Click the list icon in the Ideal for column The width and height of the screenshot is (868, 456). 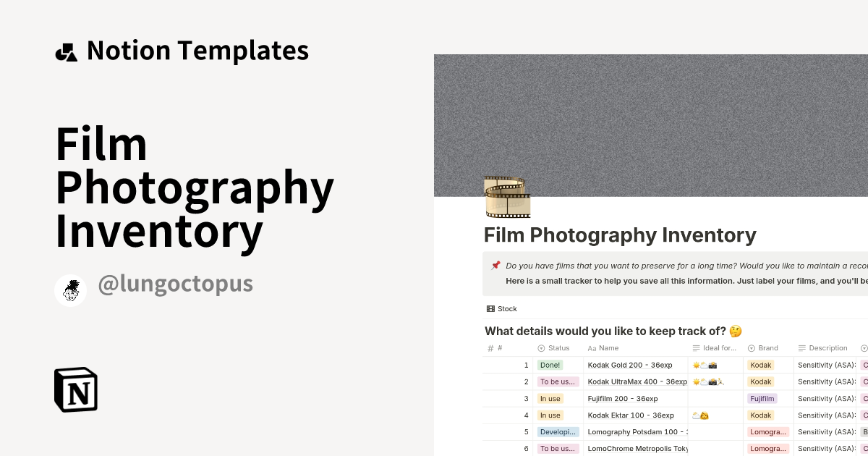click(x=697, y=348)
